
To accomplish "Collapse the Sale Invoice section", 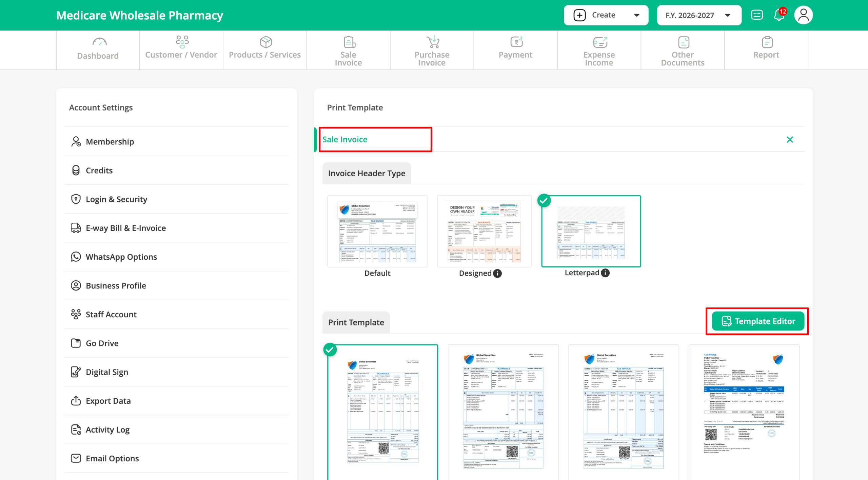I will (x=790, y=140).
